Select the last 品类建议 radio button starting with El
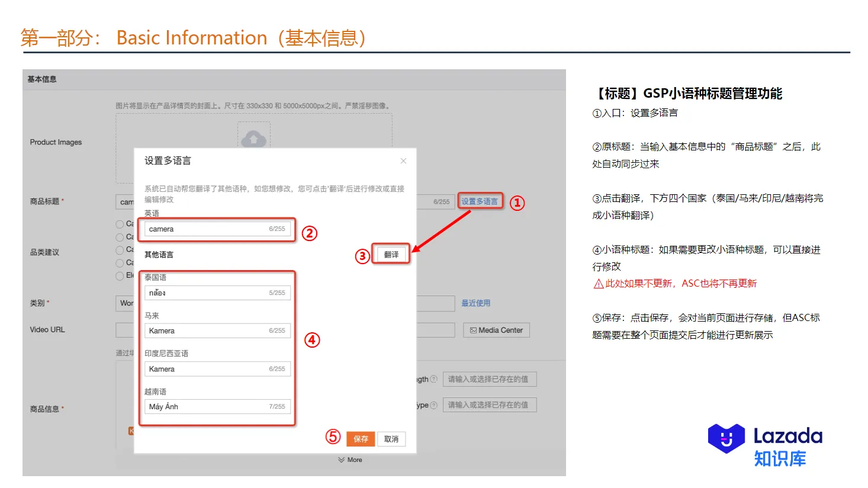The height and width of the screenshot is (488, 868). pos(120,276)
